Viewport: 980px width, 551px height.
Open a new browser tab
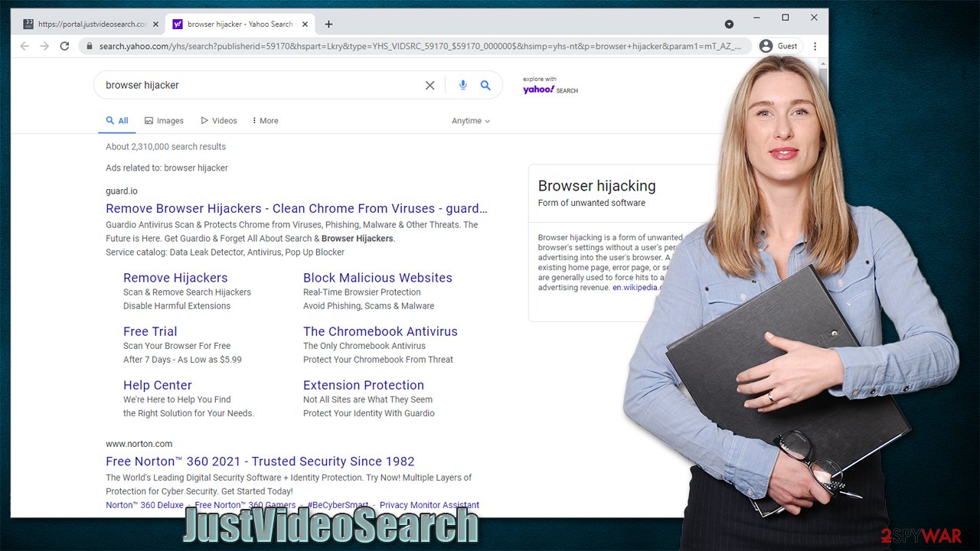[328, 24]
